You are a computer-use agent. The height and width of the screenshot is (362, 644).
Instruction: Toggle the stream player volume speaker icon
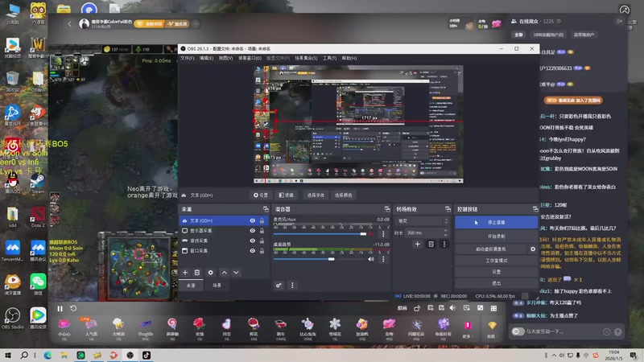[x=452, y=308]
